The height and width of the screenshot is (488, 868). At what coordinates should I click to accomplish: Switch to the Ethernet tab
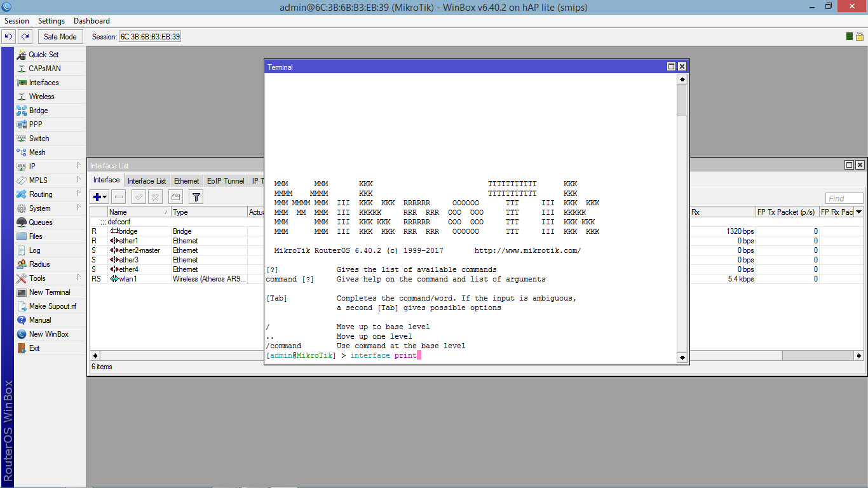click(x=187, y=181)
